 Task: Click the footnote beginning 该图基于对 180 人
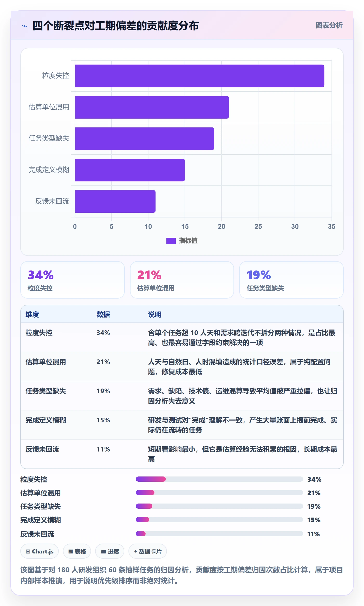point(182,575)
